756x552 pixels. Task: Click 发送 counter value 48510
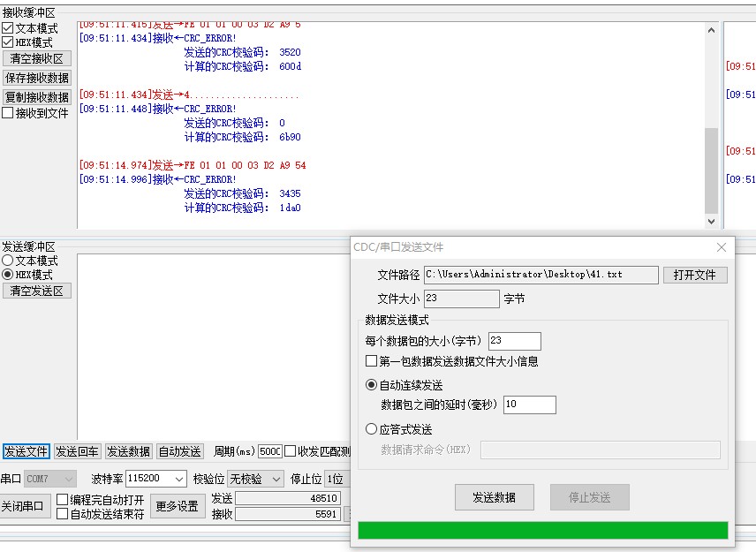[x=288, y=498]
